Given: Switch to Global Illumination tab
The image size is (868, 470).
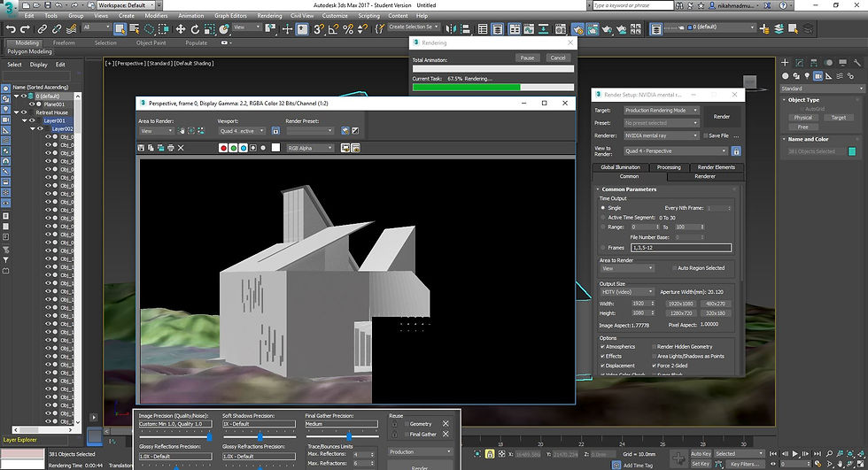Looking at the screenshot, I should 620,167.
